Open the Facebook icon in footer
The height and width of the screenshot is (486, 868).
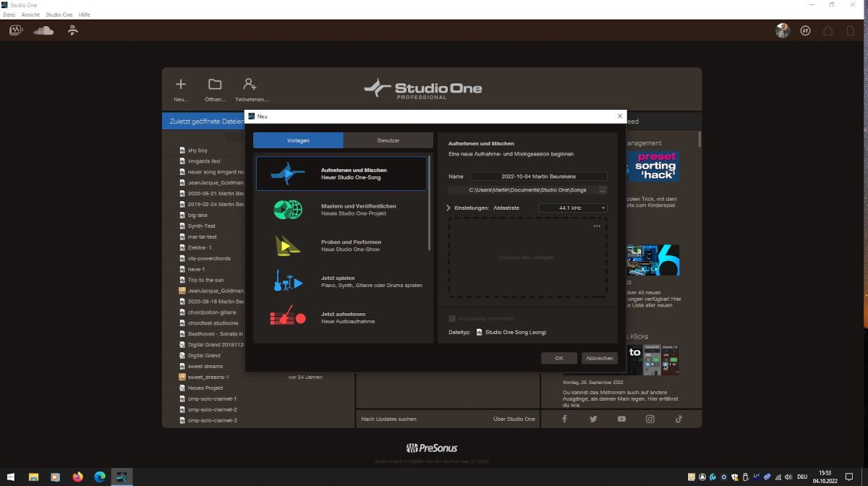[564, 419]
